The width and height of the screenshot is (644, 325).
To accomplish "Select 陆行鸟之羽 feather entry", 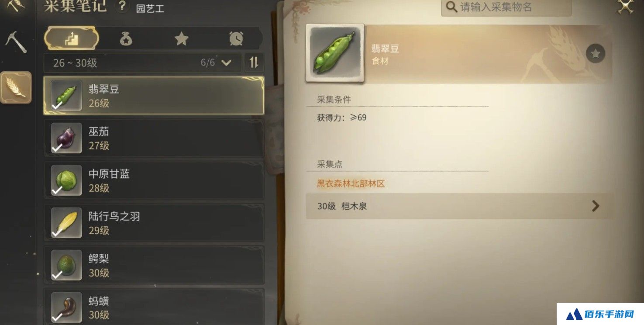I will click(154, 223).
